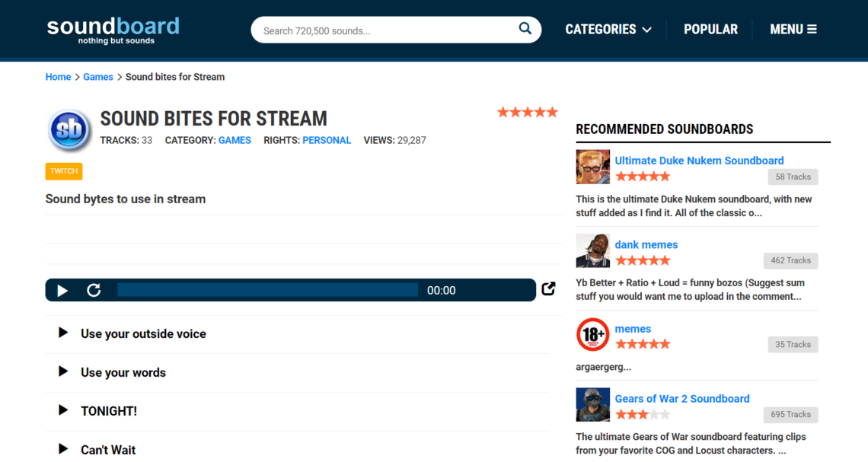This screenshot has height=462, width=868.
Task: Navigate to Games via the breadcrumb
Action: [97, 76]
